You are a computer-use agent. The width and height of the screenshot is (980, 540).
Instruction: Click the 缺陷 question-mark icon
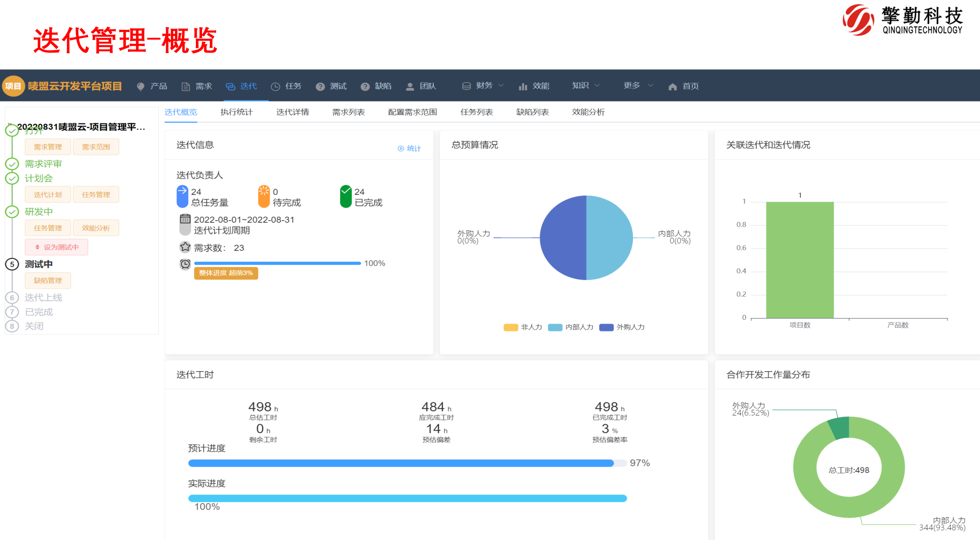[x=365, y=86]
